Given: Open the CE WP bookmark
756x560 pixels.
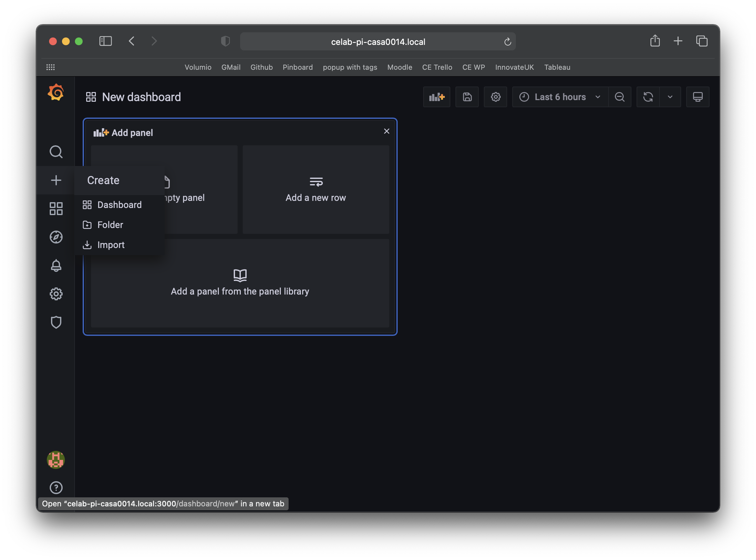Looking at the screenshot, I should tap(474, 67).
